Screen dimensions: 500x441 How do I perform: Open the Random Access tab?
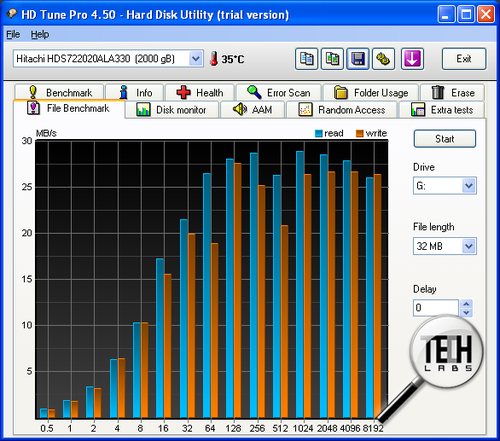pos(342,110)
